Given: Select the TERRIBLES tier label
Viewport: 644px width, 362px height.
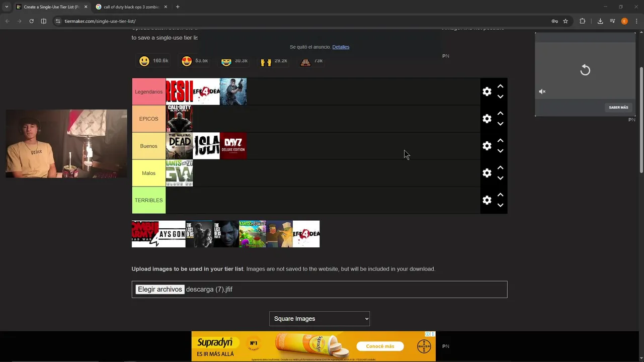Looking at the screenshot, I should point(148,200).
